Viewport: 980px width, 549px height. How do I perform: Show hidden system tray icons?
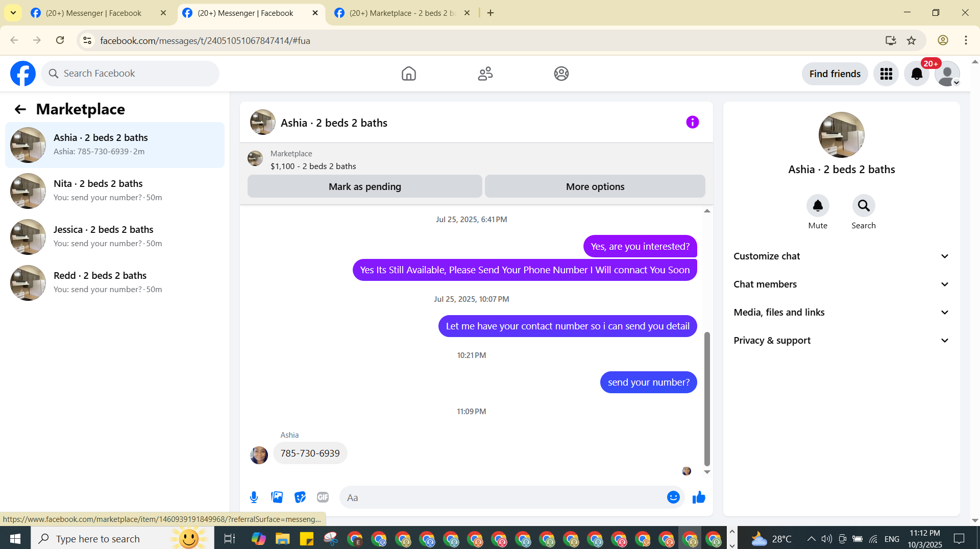[811, 538]
